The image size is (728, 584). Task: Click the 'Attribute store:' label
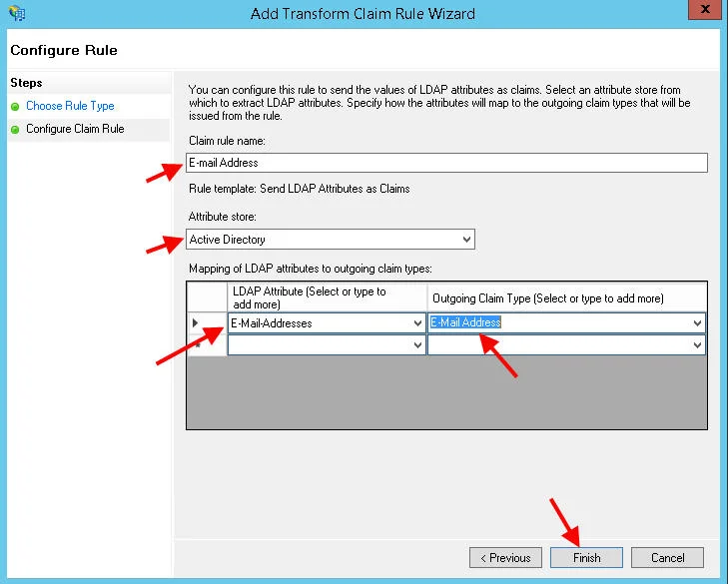[x=222, y=217]
